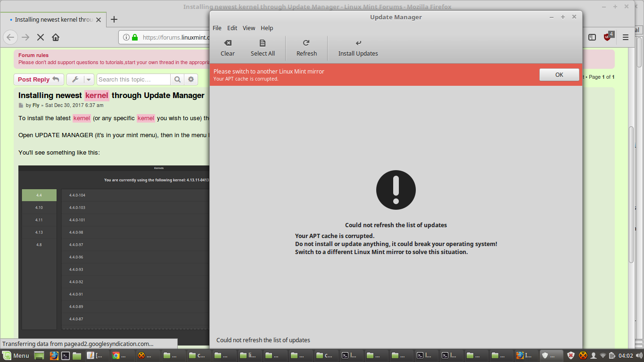Screen dimensions: 644x362
Task: Click the Update Manager bottom status bar message
Action: [x=263, y=340]
